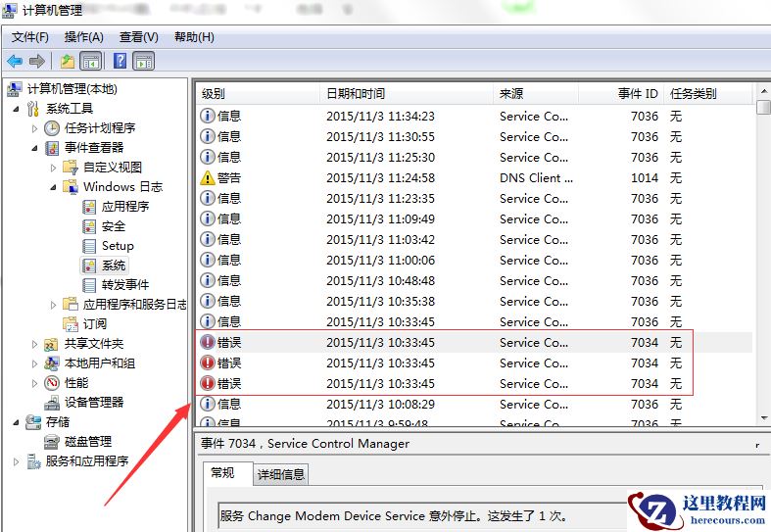This screenshot has width=771, height=532.
Task: Expand the 本地用户和组 tree node
Action: (34, 363)
